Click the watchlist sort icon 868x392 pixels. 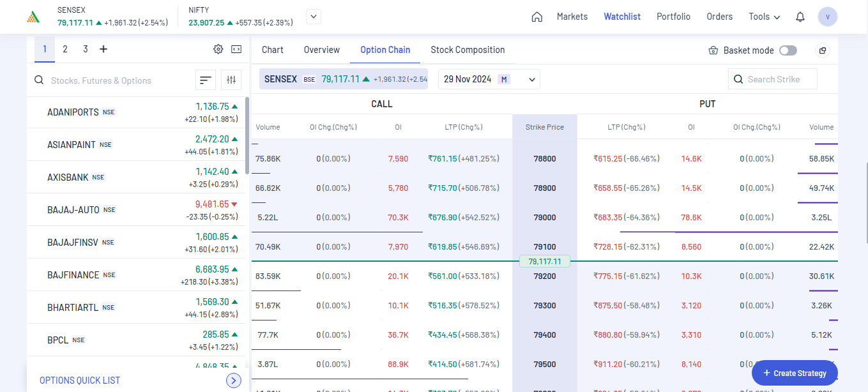[x=205, y=80]
